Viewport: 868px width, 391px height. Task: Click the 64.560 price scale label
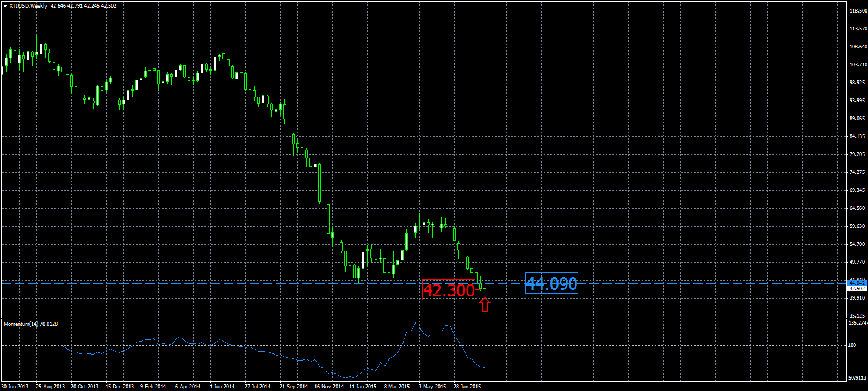click(x=858, y=208)
